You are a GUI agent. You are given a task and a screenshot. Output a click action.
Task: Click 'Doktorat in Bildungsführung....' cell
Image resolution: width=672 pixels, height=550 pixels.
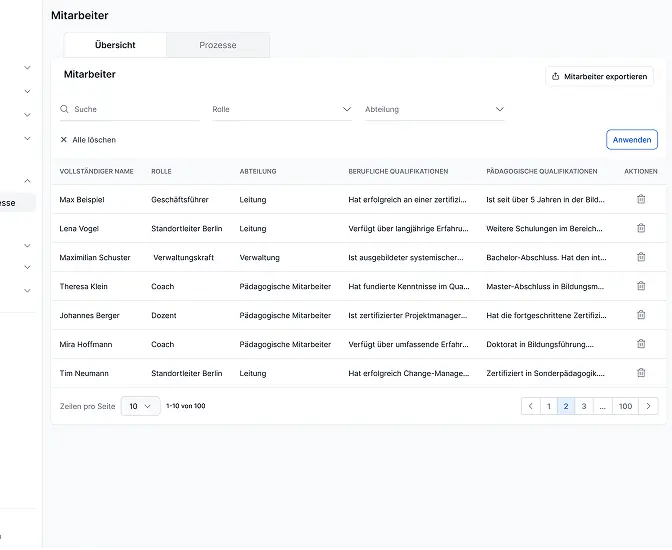pyautogui.click(x=540, y=344)
